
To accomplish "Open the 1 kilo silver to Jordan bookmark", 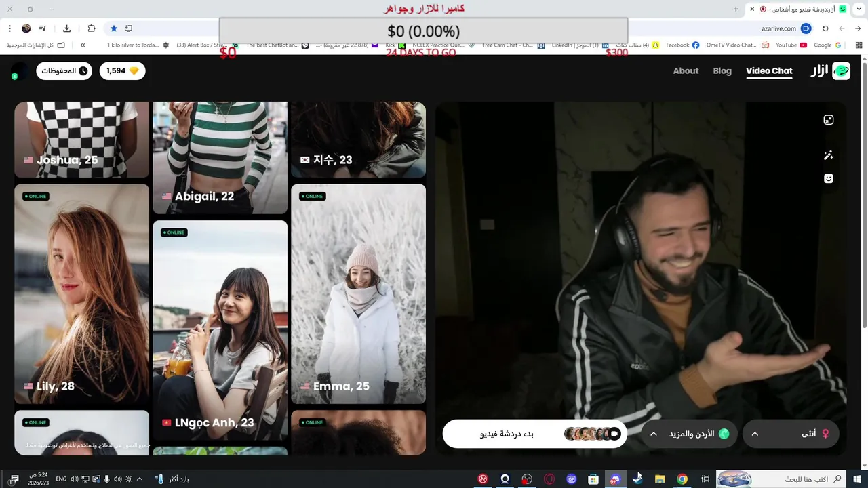I will pyautogui.click(x=138, y=45).
